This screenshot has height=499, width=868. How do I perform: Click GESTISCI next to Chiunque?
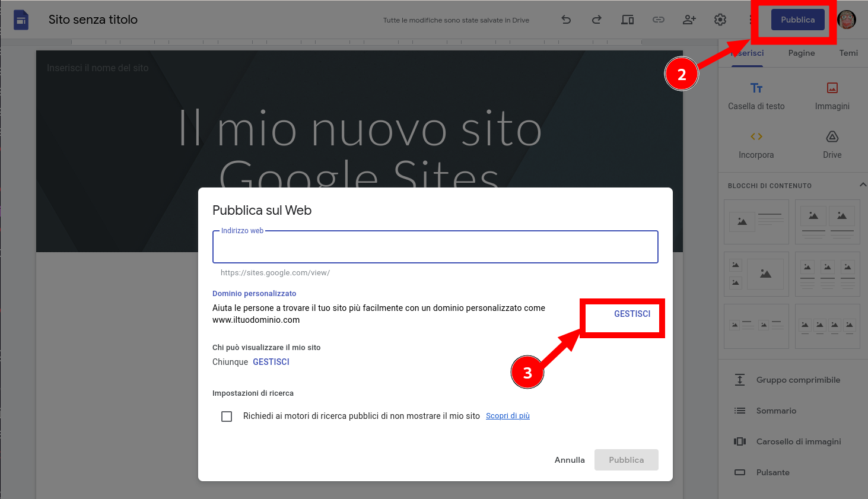coord(271,362)
